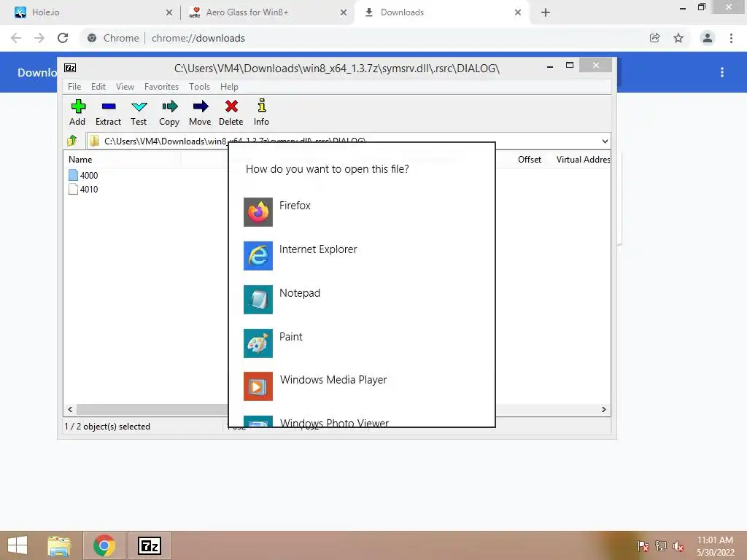This screenshot has height=560, width=747.
Task: Click the red Delete toolbar icon
Action: pos(231,112)
